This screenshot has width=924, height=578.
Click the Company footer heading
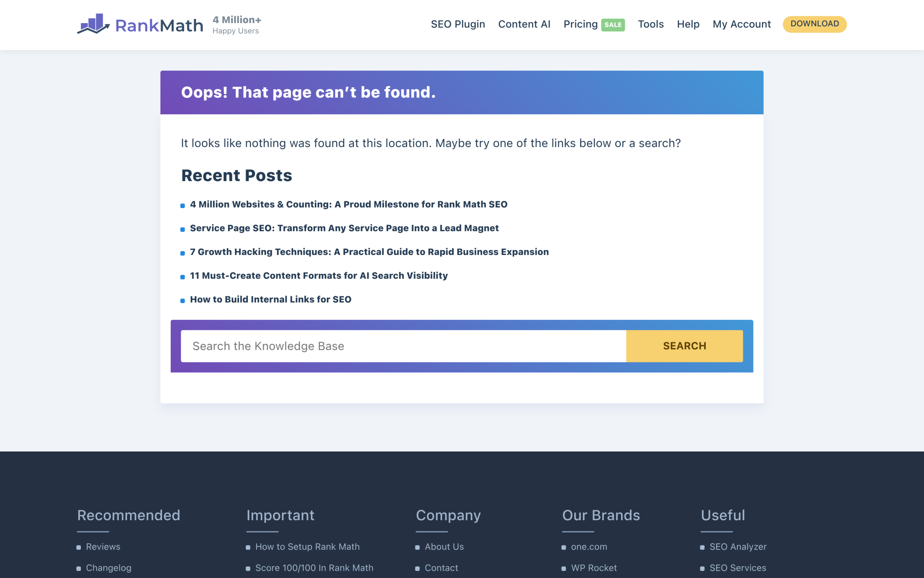(448, 515)
